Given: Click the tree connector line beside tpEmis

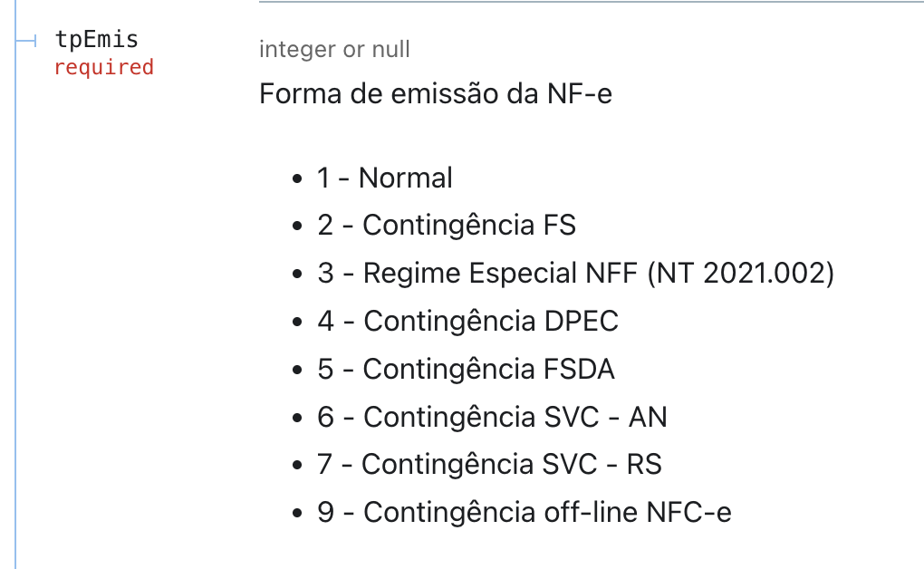Looking at the screenshot, I should (26, 41).
